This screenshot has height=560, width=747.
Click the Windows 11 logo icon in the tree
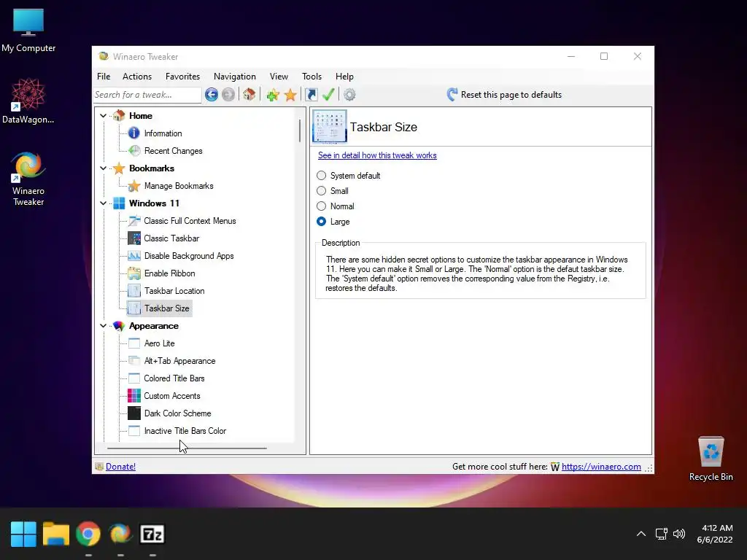click(119, 203)
